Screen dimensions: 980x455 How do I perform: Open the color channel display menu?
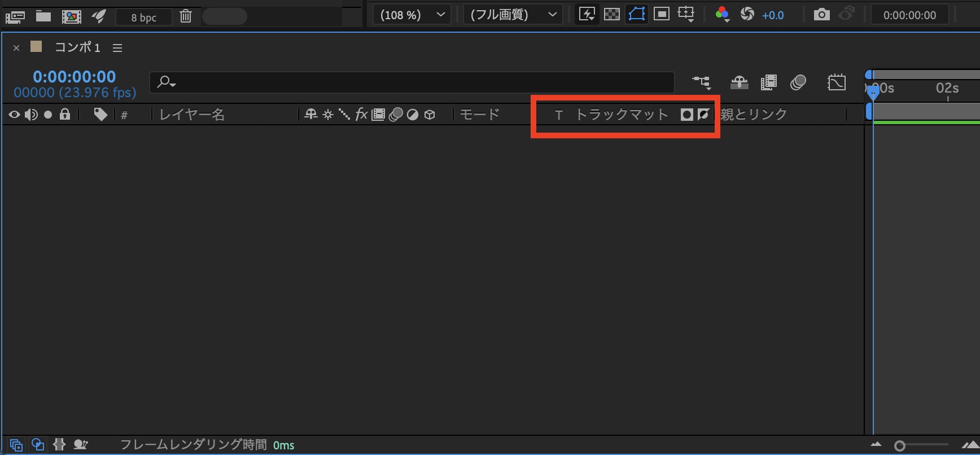tap(722, 15)
